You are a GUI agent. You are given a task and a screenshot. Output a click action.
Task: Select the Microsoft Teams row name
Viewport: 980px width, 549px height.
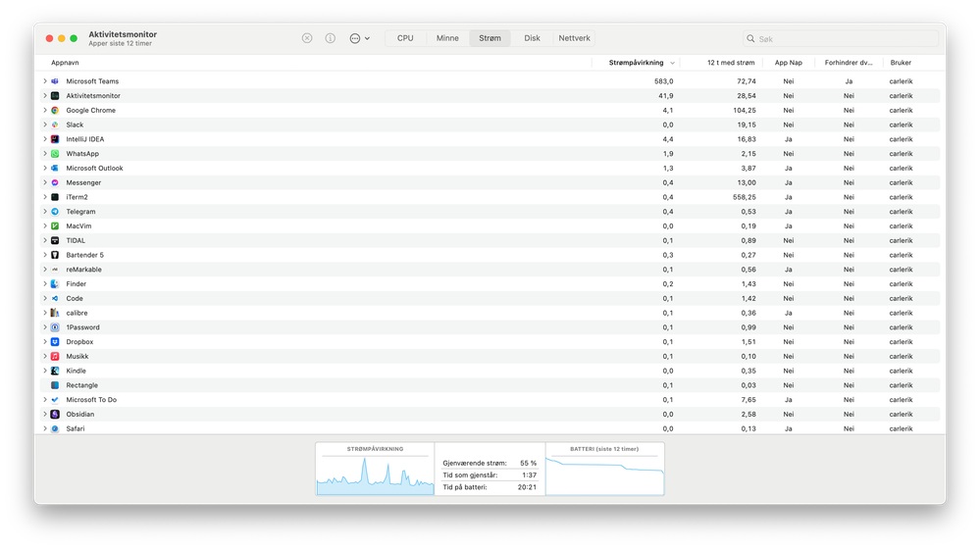click(x=92, y=81)
